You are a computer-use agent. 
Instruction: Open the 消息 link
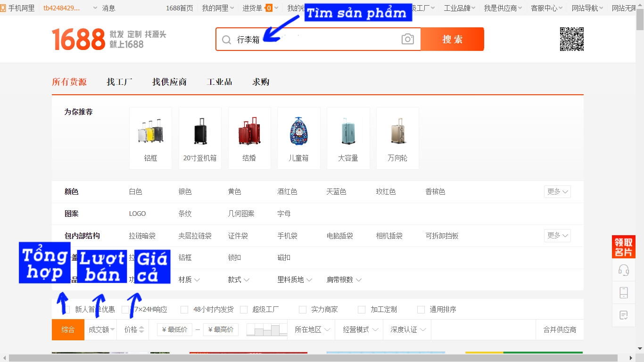(x=108, y=8)
